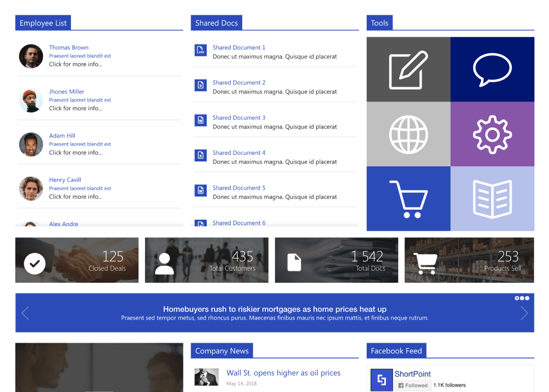Open the Shared Document 2 link
Image resolution: width=549 pixels, height=392 pixels.
(x=239, y=82)
